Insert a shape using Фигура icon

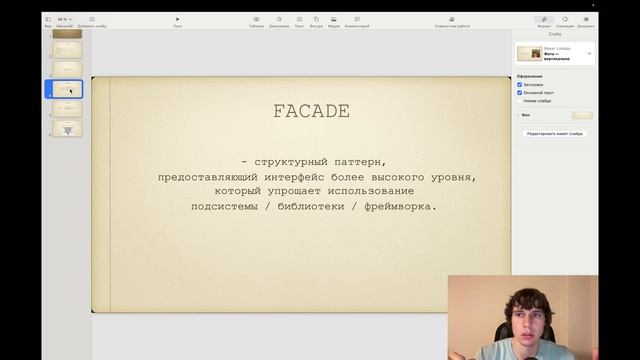316,19
